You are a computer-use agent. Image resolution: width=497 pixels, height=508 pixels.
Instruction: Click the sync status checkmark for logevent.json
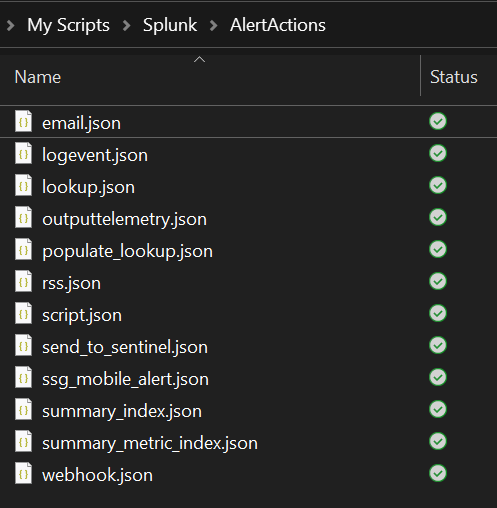point(438,153)
